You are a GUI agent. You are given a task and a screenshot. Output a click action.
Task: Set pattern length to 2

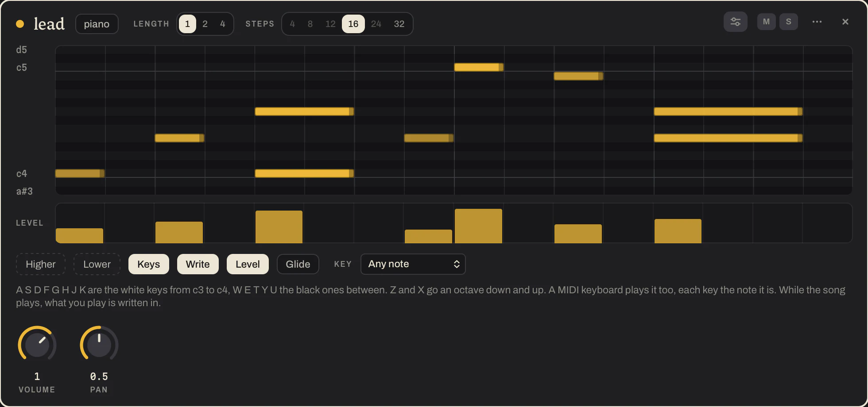click(205, 24)
